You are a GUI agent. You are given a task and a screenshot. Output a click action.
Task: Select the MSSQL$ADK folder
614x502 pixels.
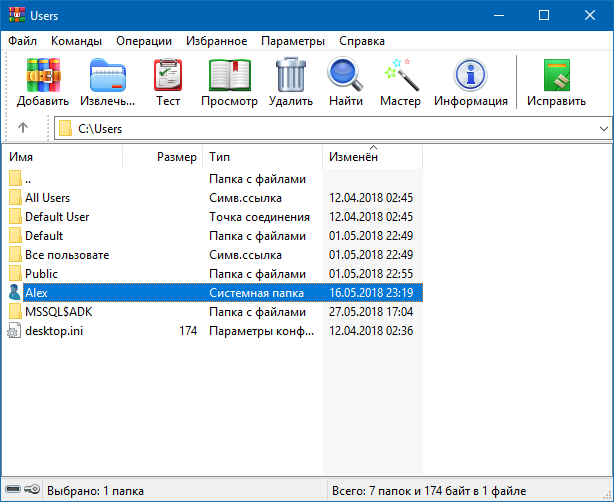tap(58, 312)
